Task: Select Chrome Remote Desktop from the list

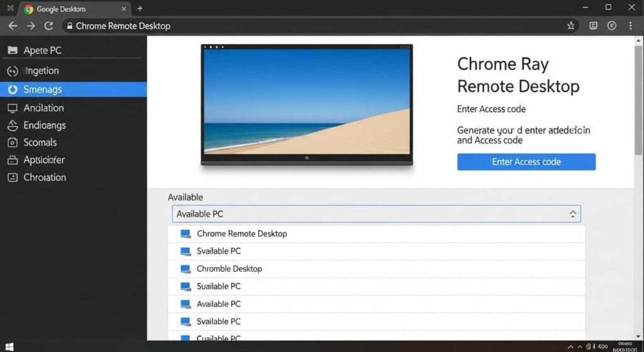Action: pyautogui.click(x=376, y=234)
